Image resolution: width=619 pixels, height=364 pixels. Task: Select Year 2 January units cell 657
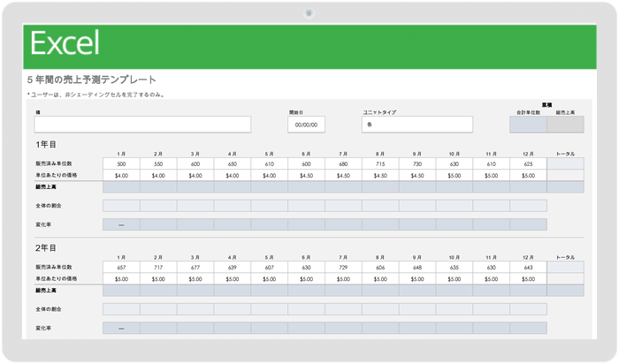click(122, 267)
